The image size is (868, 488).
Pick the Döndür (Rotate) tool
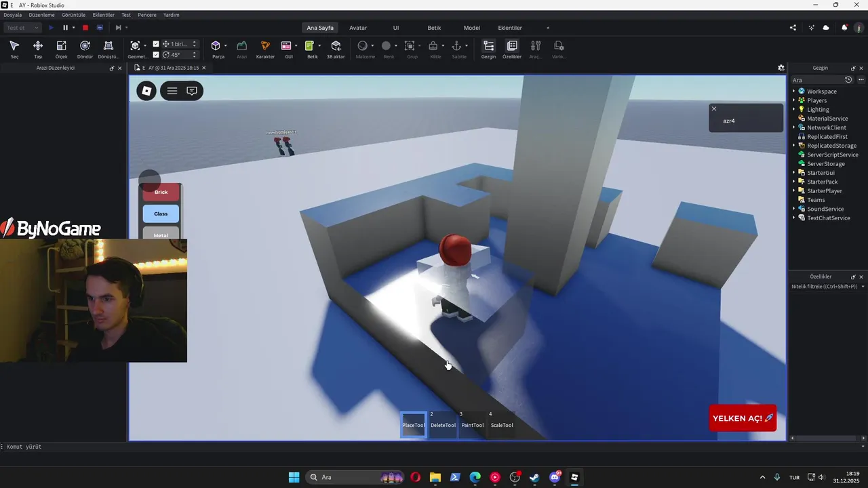pos(85,49)
